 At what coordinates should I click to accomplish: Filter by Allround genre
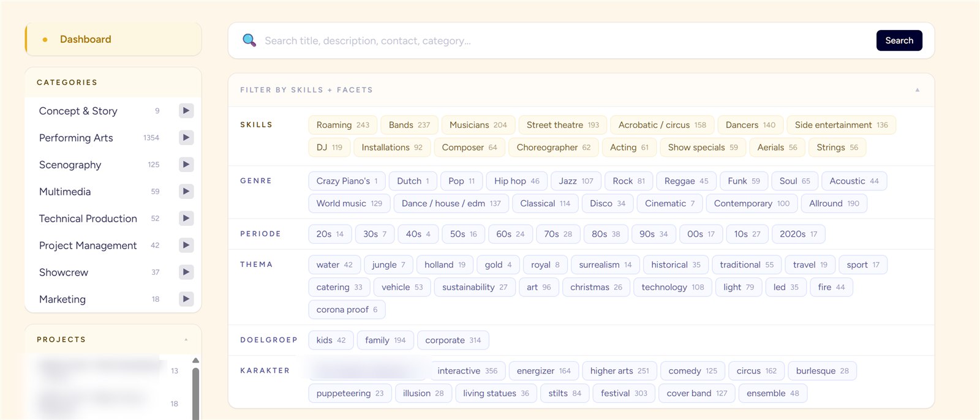[834, 204]
